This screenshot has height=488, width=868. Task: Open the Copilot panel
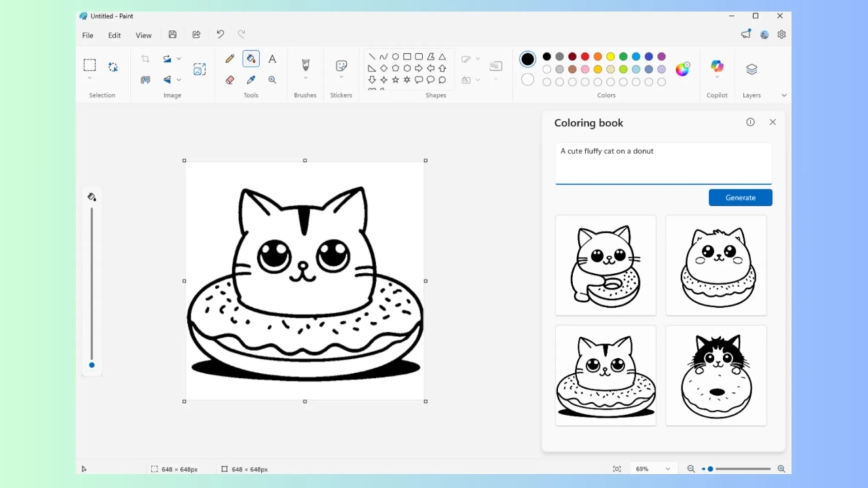pyautogui.click(x=717, y=69)
